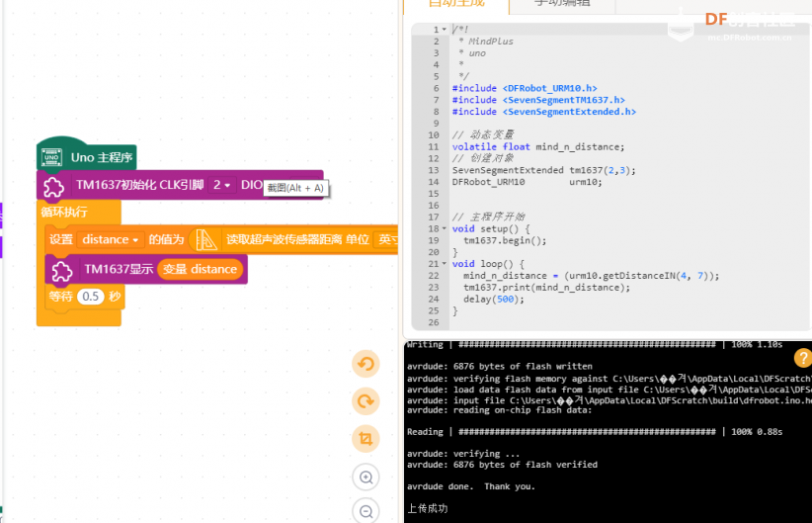812x523 pixels.
Task: Select the 等待 wait block
Action: [x=85, y=297]
